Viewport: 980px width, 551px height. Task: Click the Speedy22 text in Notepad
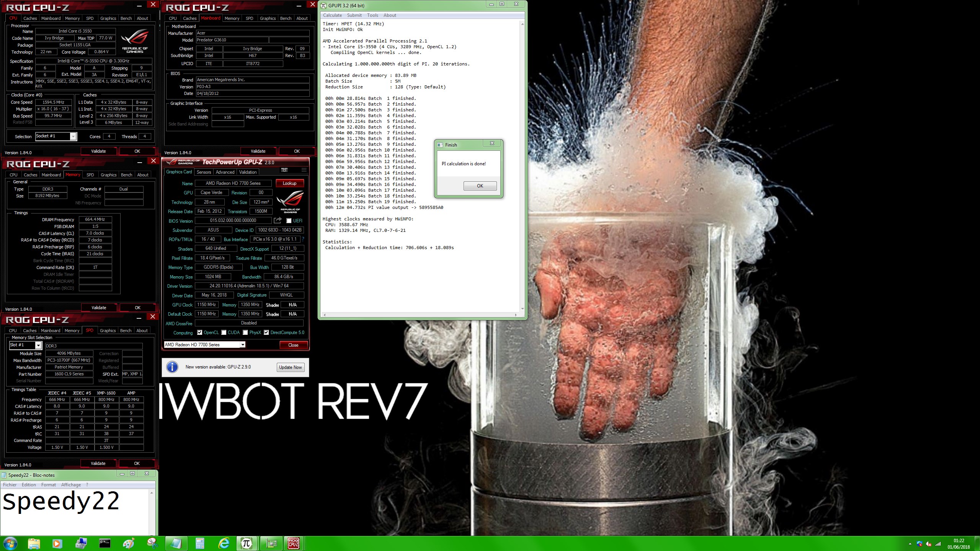61,502
